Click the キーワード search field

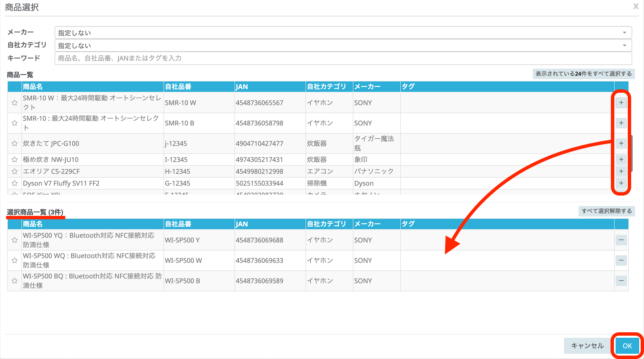coord(343,58)
